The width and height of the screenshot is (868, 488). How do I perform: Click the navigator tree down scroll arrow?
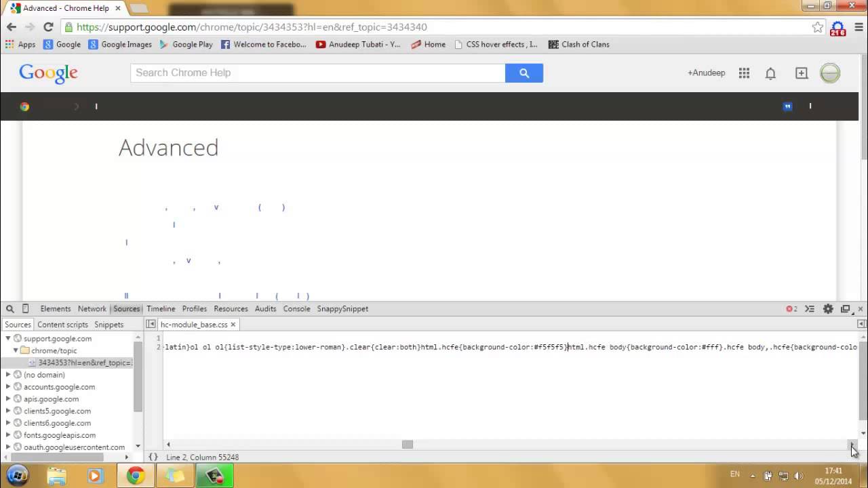click(138, 447)
